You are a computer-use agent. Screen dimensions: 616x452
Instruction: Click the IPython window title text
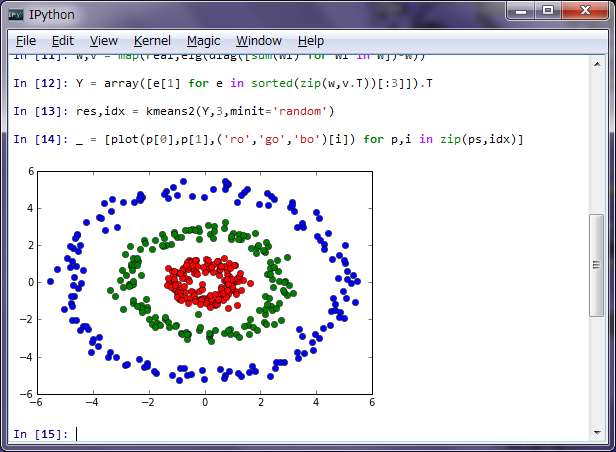pyautogui.click(x=51, y=15)
